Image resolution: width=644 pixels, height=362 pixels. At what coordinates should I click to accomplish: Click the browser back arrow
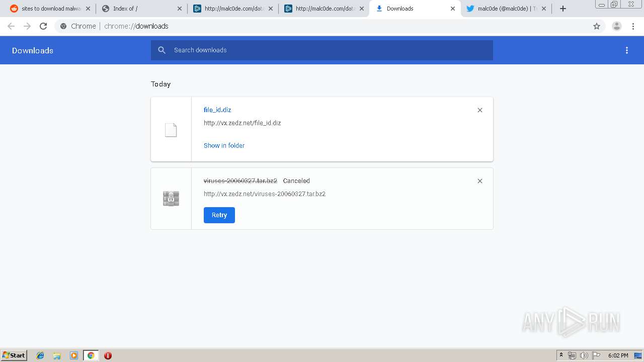click(11, 26)
